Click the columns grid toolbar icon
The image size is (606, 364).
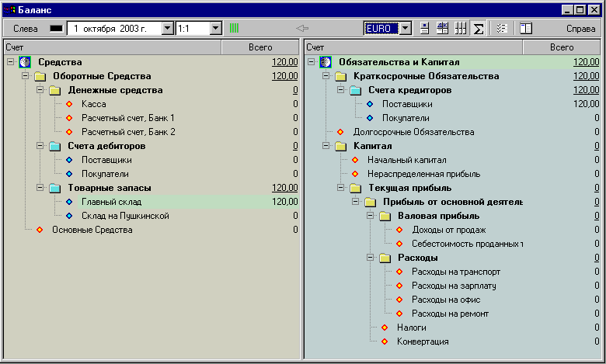tap(460, 28)
